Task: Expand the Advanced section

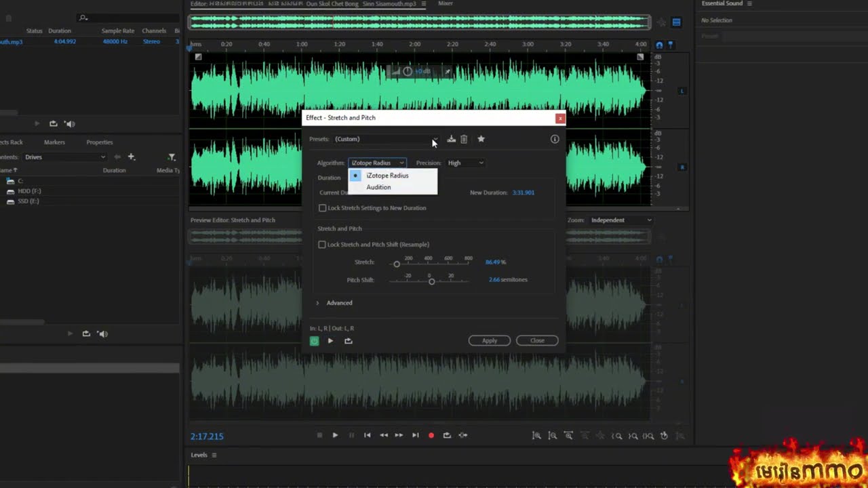Action: click(339, 303)
